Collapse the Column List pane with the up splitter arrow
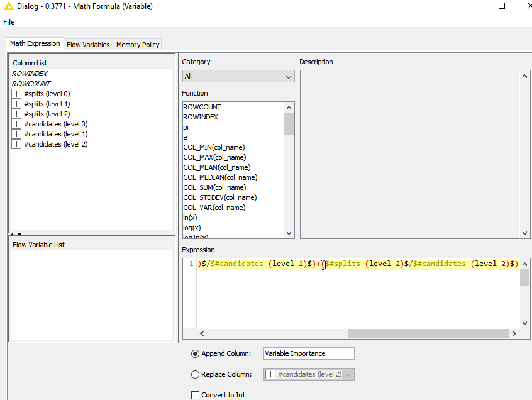Viewport: 532px width, 400px height. point(12,235)
